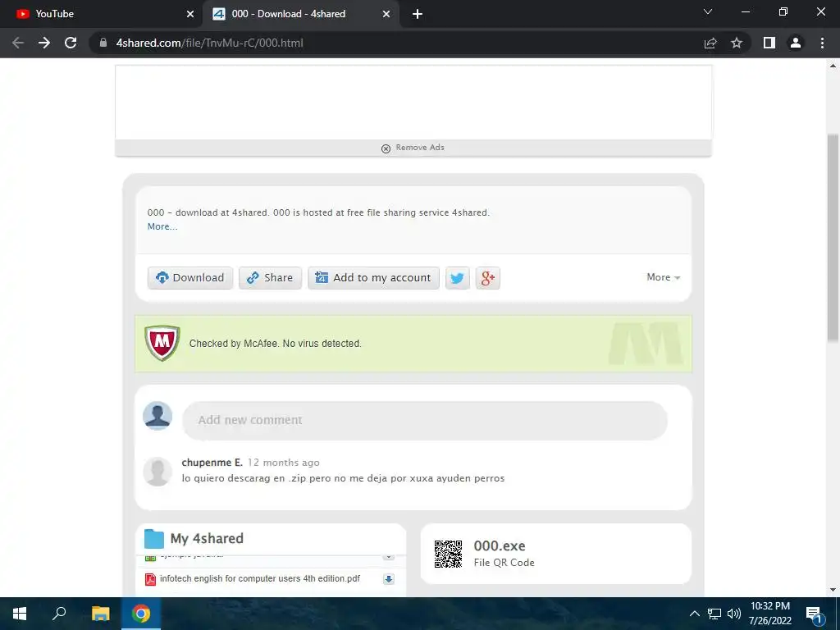Open chupenme E. profile name
Image resolution: width=840 pixels, height=630 pixels.
click(x=212, y=463)
